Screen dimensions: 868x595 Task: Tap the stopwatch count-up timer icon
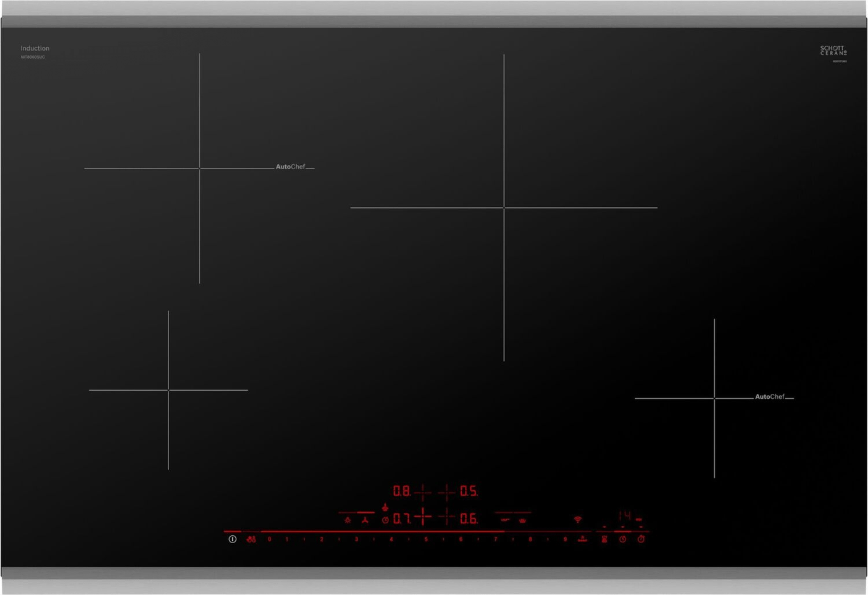[641, 539]
